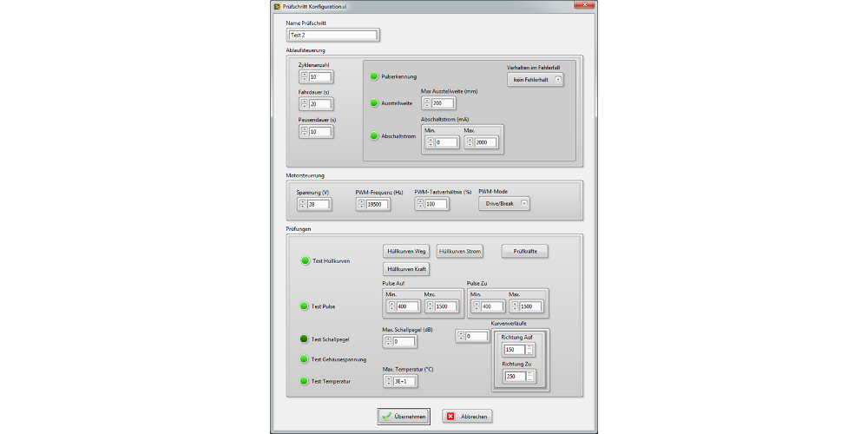Screen dimensions: 868x434
Task: Enable the Test Schallpegel LED
Action: [x=305, y=339]
